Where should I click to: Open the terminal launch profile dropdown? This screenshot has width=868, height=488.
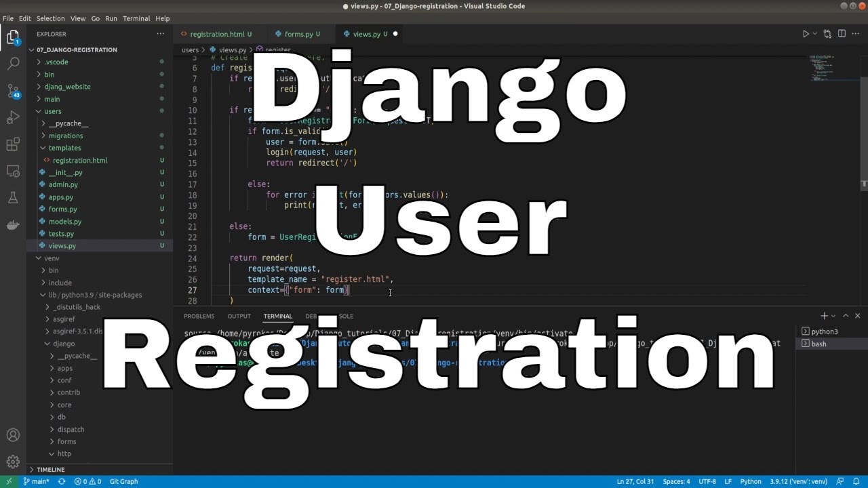click(833, 316)
